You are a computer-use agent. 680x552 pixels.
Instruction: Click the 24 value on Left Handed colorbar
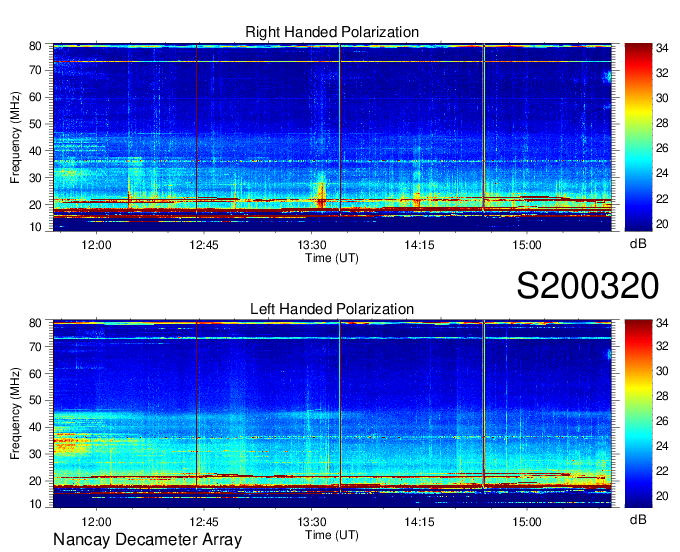pos(662,446)
